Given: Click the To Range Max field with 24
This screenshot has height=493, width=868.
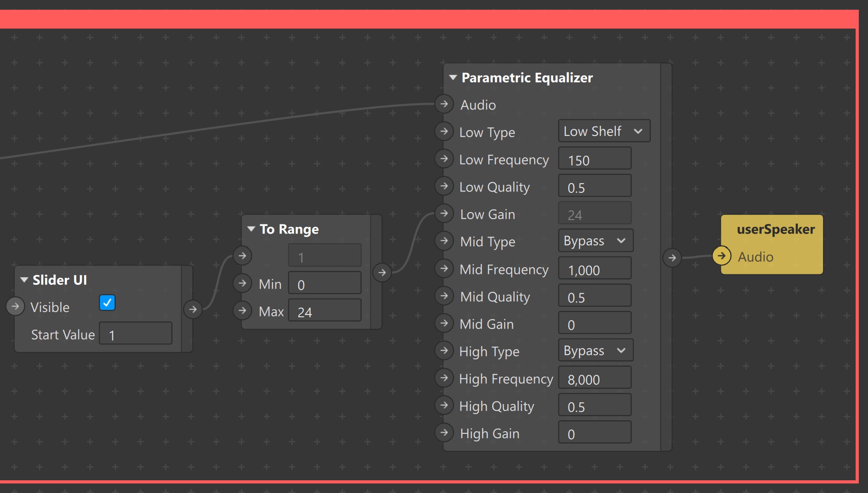Looking at the screenshot, I should tap(325, 311).
